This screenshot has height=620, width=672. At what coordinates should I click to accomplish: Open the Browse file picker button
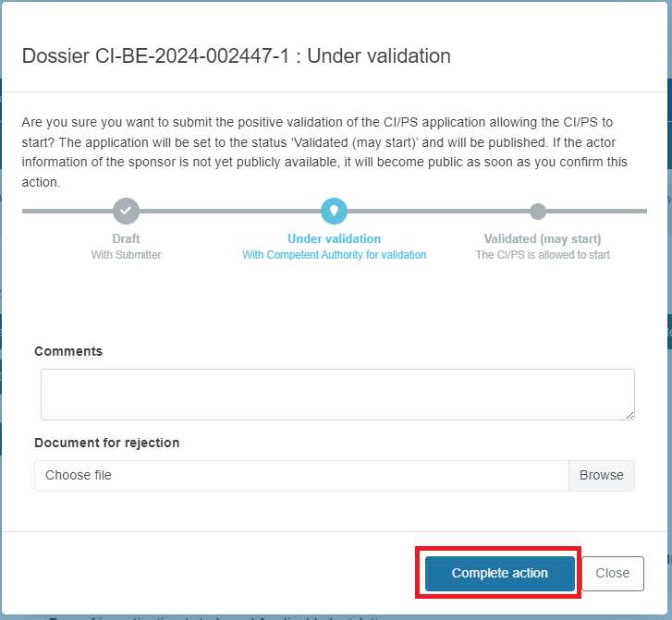(601, 476)
